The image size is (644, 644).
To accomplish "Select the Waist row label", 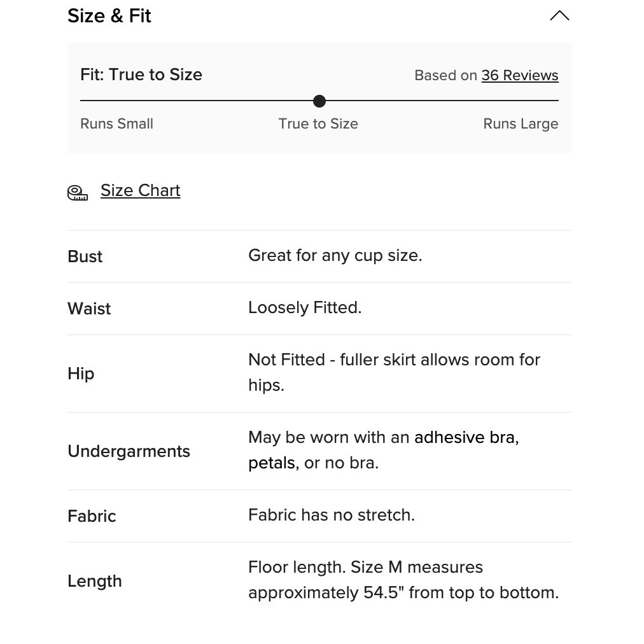I will (89, 309).
